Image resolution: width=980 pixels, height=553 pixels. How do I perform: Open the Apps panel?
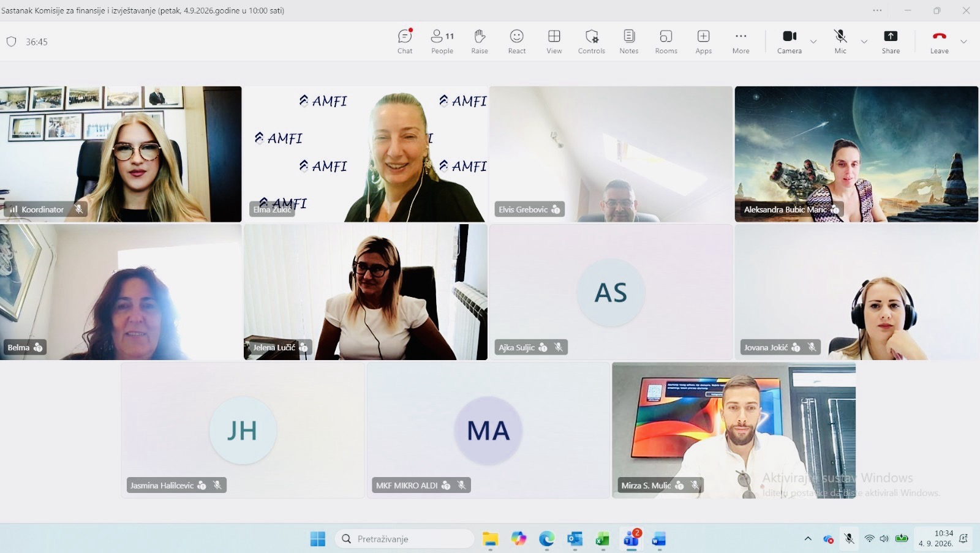coord(704,42)
